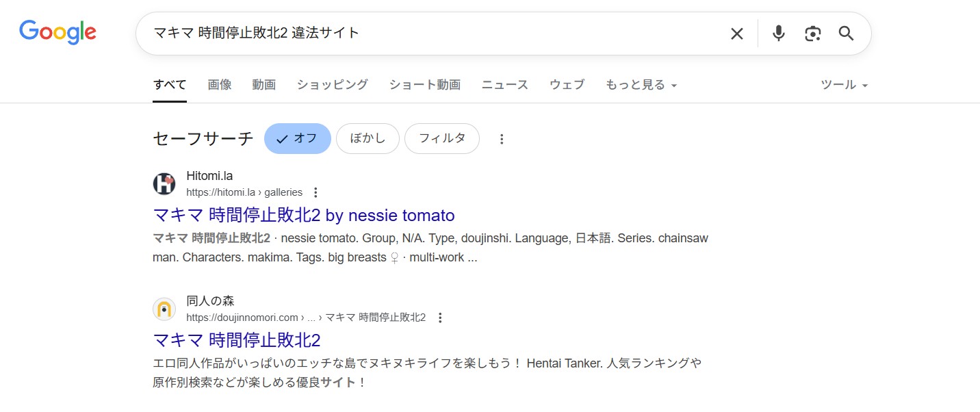Toggle SafeSearch オフ setting
Image resolution: width=980 pixels, height=412 pixels.
(297, 138)
